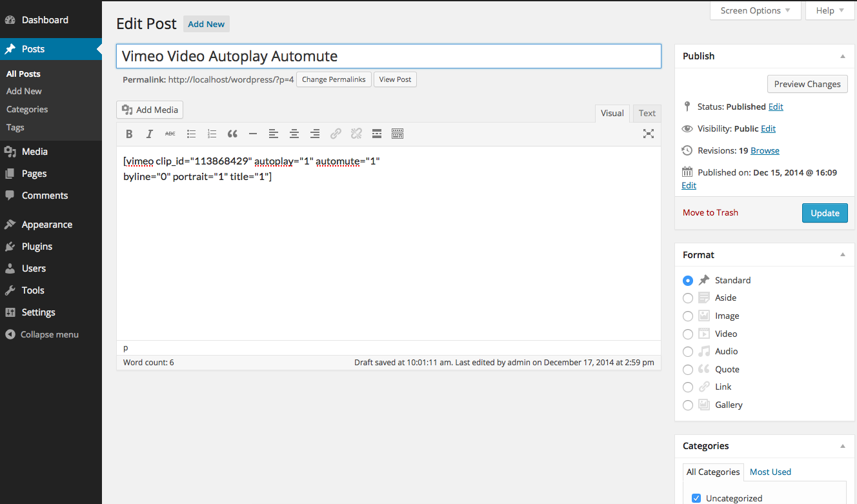Click the insert link icon
Viewport: 857px width, 504px height.
point(336,134)
